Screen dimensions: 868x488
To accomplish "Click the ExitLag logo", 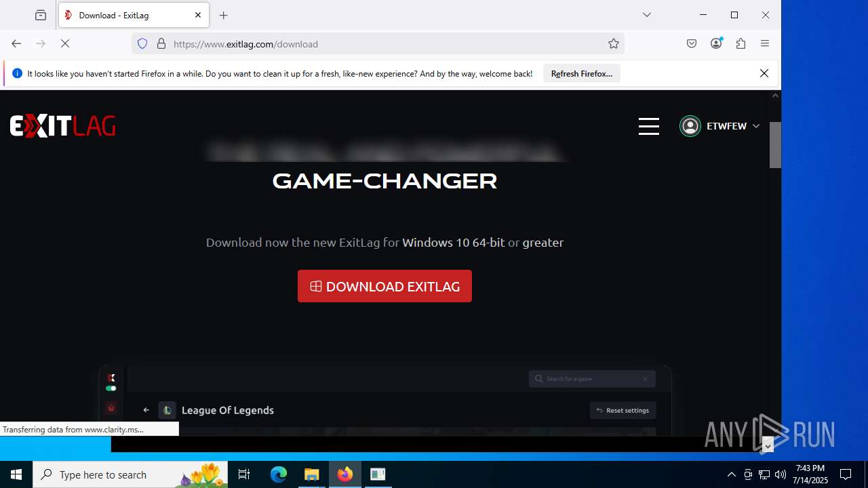I will pos(62,126).
